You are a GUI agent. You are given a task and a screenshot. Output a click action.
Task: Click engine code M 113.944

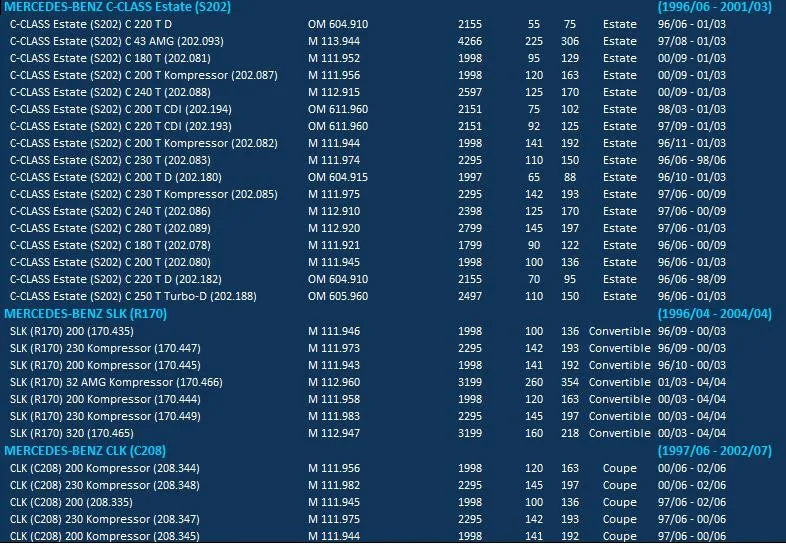click(334, 41)
